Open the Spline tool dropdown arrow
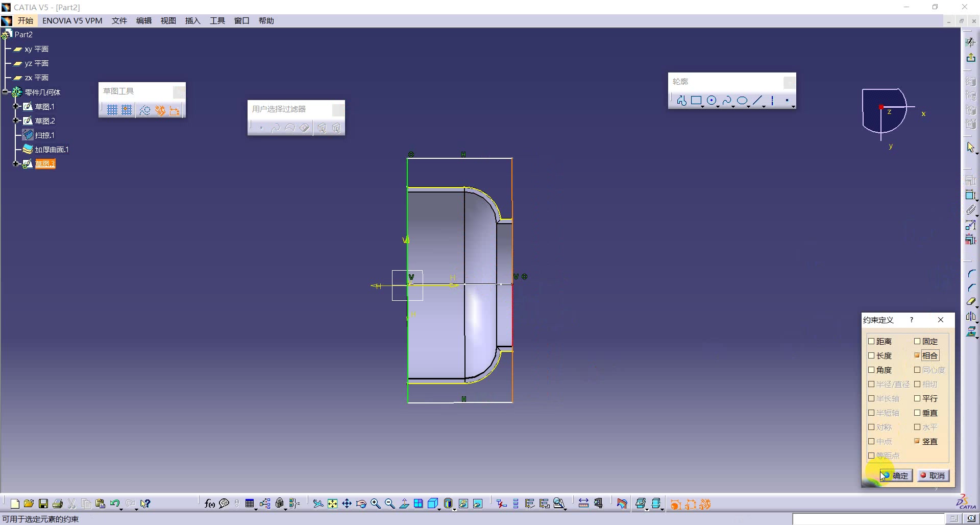This screenshot has width=980, height=525. (x=733, y=106)
